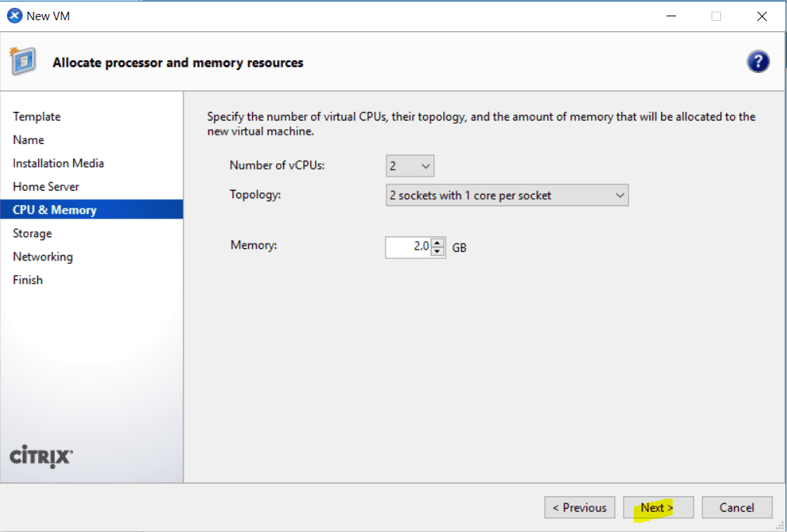The height and width of the screenshot is (532, 787).
Task: Click inside the Memory value field
Action: (x=408, y=247)
